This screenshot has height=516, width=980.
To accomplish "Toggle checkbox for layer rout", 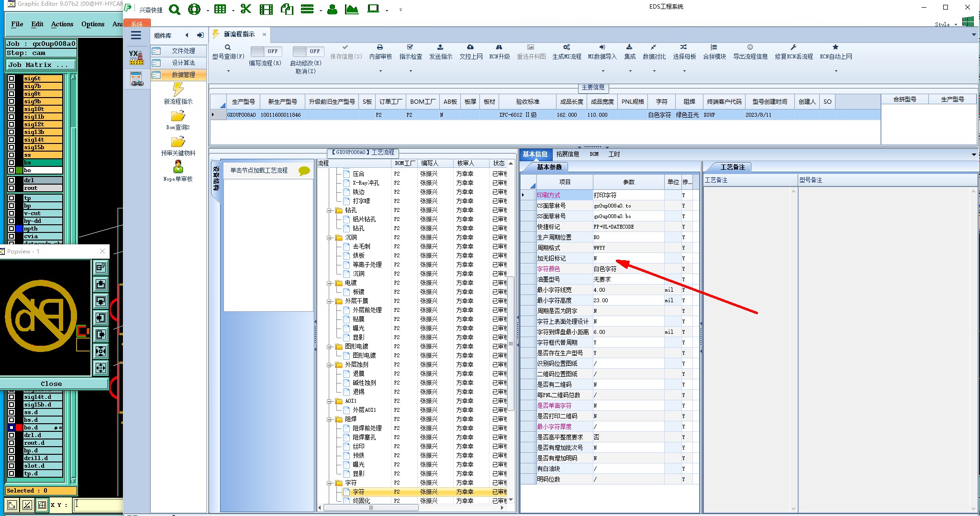I will [x=11, y=188].
